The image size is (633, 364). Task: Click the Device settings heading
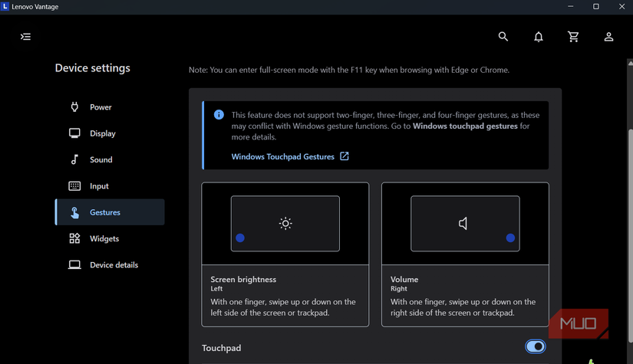click(x=92, y=67)
